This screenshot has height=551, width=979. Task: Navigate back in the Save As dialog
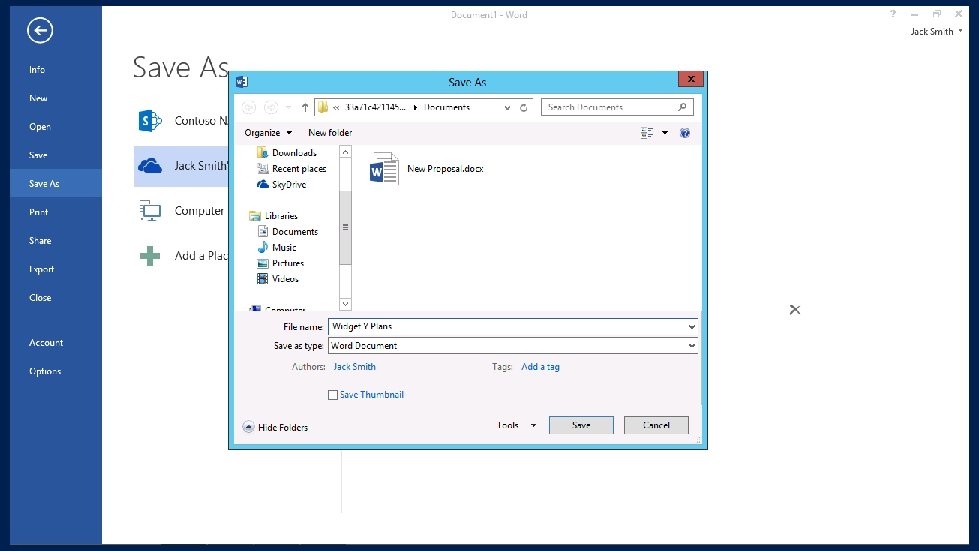248,107
